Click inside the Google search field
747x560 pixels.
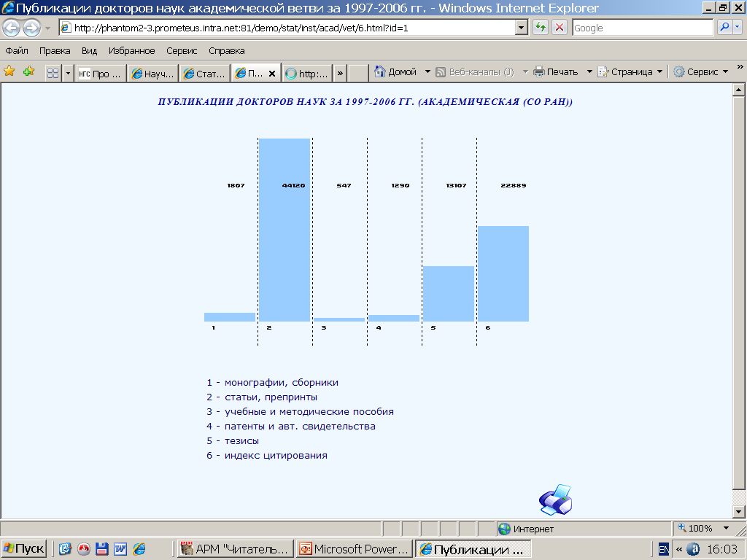[x=640, y=28]
